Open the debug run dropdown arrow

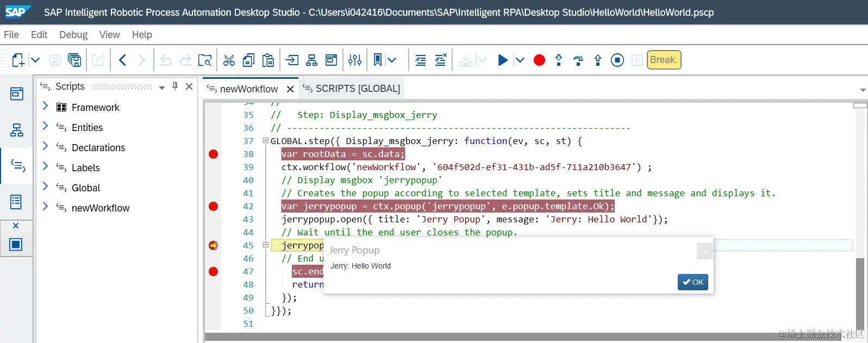520,60
